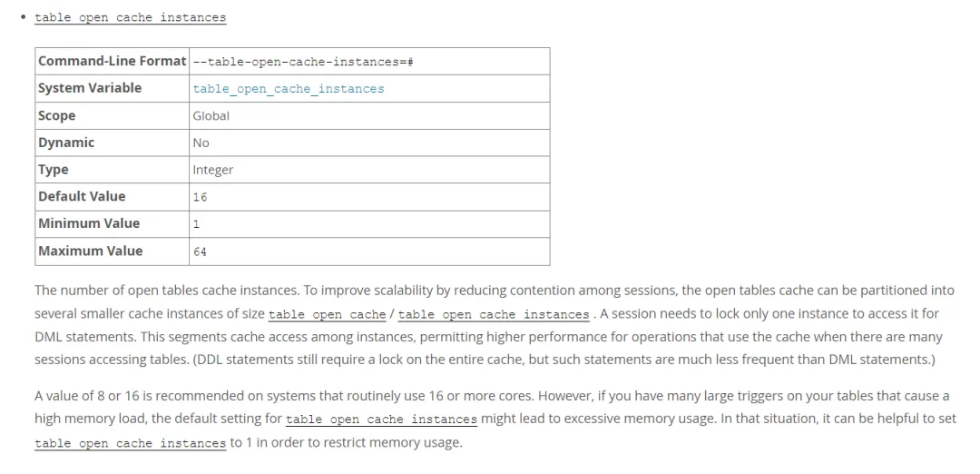Select the Scope row label

(x=57, y=115)
